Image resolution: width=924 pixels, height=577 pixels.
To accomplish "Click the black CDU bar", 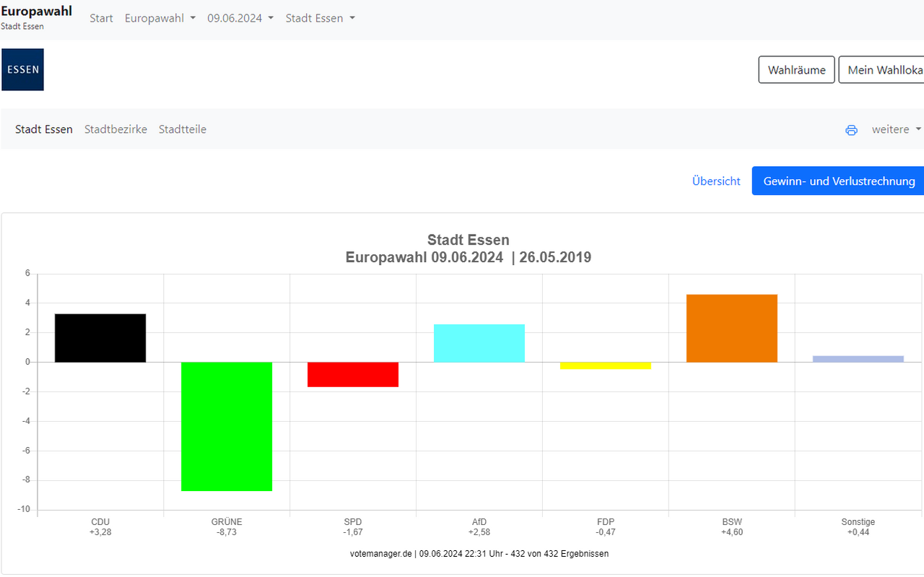I will 100,338.
